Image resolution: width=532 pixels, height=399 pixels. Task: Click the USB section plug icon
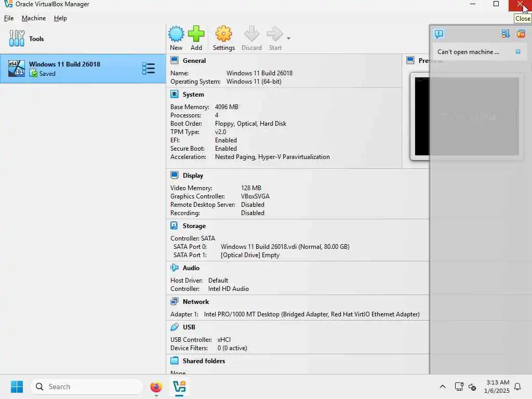[175, 327]
